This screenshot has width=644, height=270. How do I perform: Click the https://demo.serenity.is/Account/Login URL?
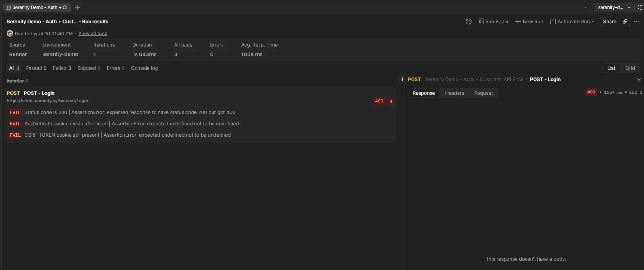pos(47,101)
